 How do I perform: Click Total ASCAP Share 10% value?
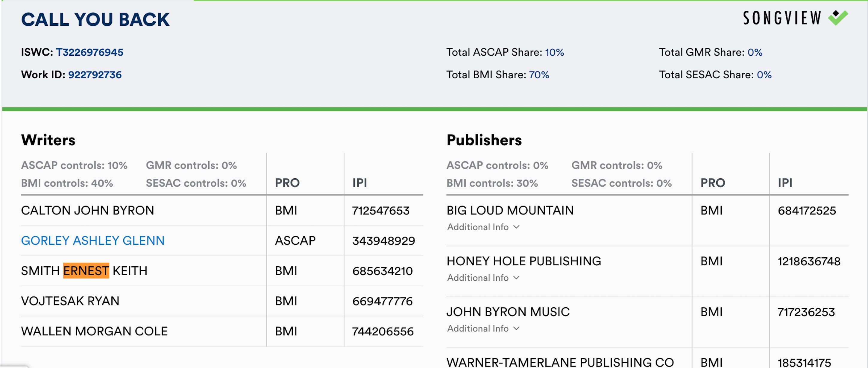click(x=554, y=52)
